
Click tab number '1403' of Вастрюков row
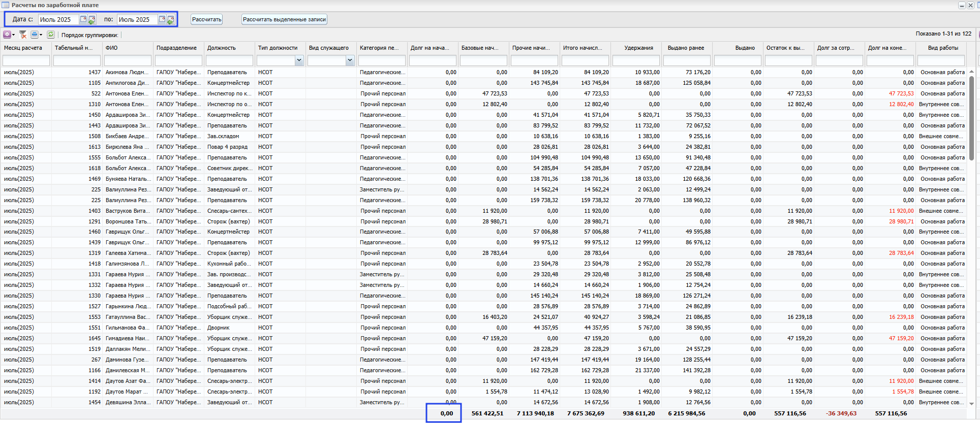(x=94, y=211)
